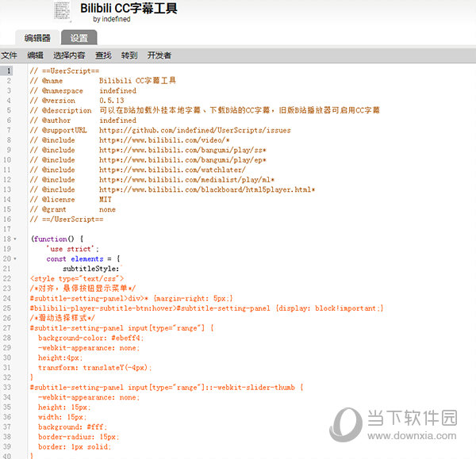Click the include URL ending medialist/play/ml*

pos(186,180)
